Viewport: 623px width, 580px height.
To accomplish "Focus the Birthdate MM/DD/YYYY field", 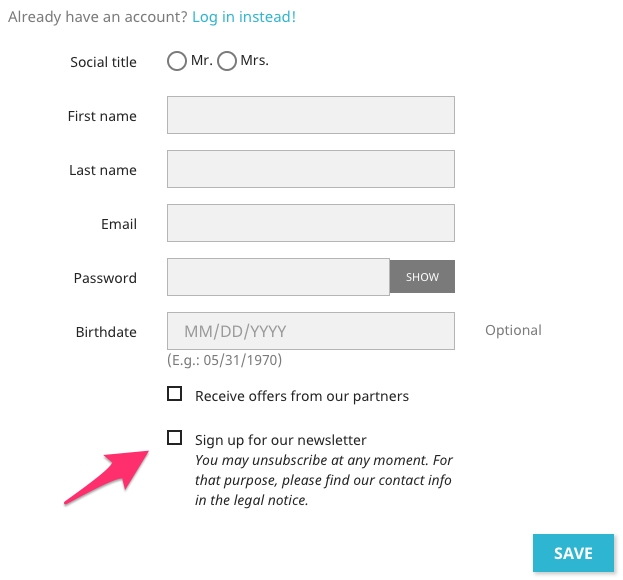I will (x=311, y=331).
